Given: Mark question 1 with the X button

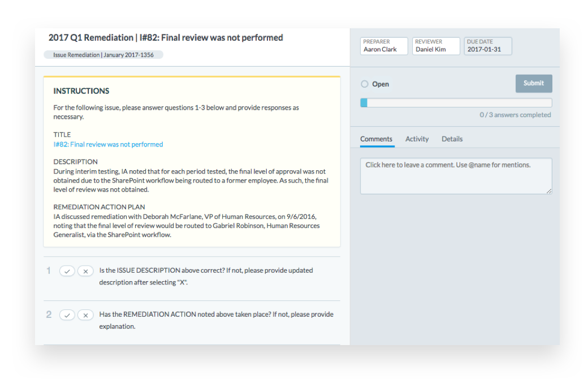Looking at the screenshot, I should point(85,271).
